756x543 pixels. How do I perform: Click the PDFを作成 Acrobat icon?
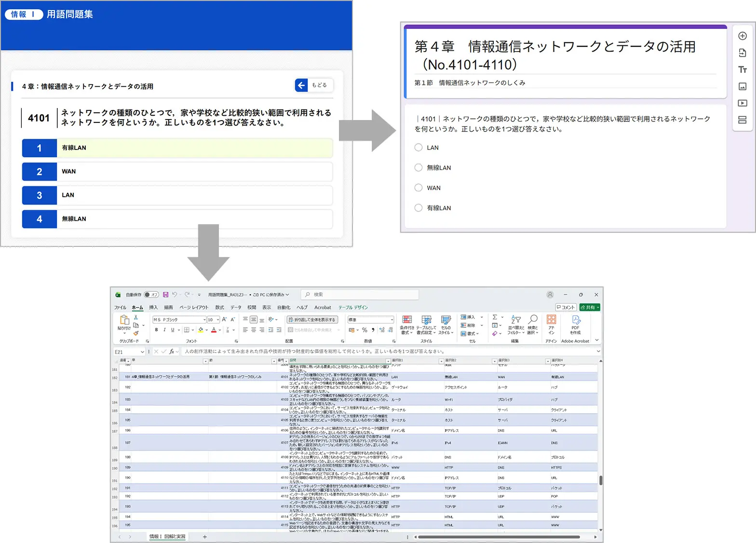pyautogui.click(x=575, y=324)
